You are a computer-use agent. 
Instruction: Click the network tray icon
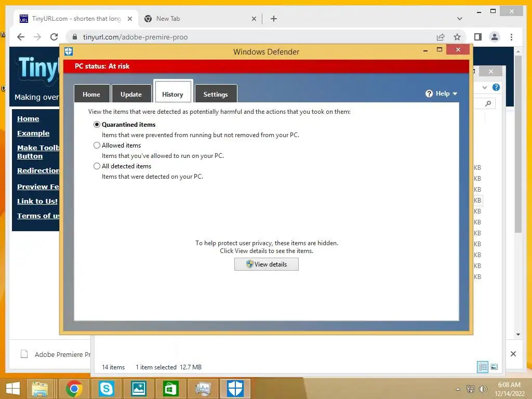pyautogui.click(x=471, y=389)
